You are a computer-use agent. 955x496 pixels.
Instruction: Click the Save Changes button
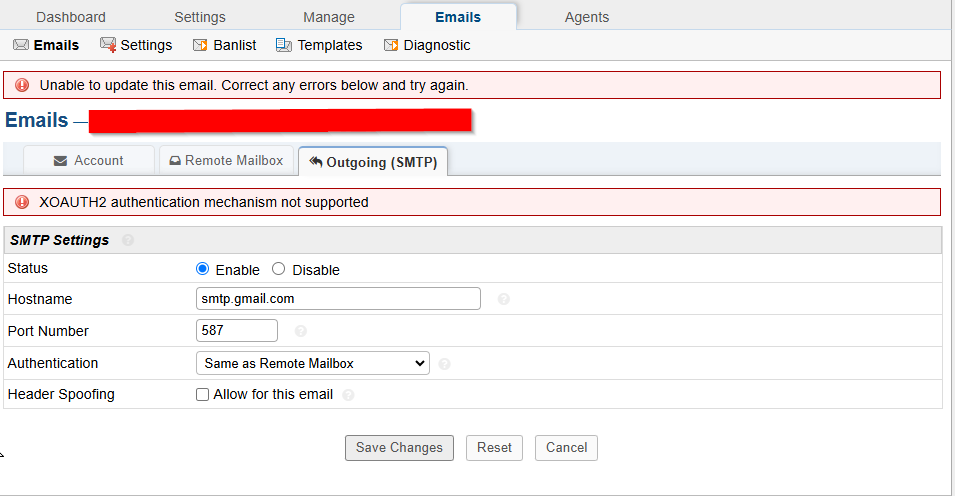click(400, 448)
